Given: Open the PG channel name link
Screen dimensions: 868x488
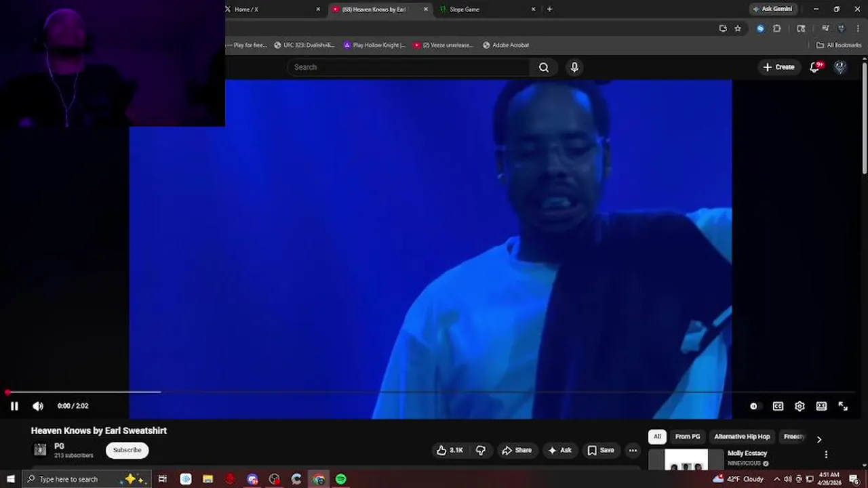Looking at the screenshot, I should click(x=59, y=446).
